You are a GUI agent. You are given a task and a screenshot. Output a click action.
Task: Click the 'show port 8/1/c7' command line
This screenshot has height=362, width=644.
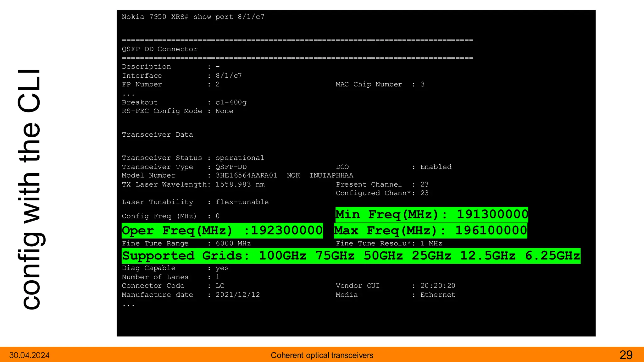[x=193, y=17]
